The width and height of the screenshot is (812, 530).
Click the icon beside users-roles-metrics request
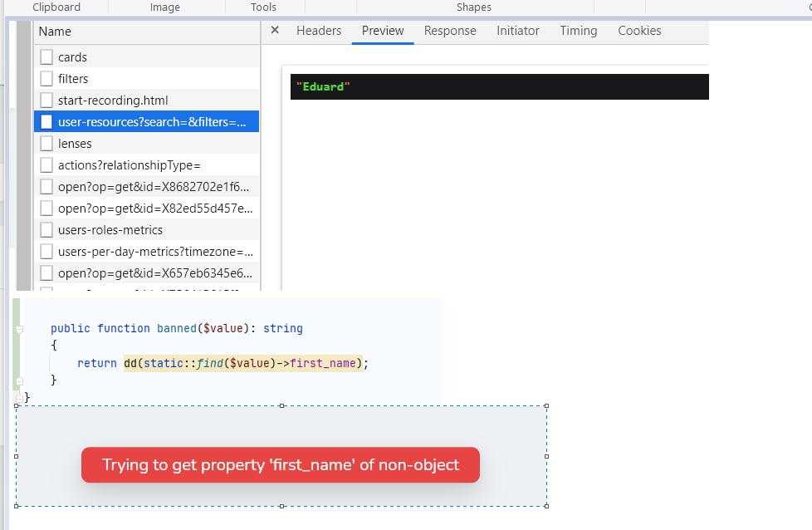(46, 230)
